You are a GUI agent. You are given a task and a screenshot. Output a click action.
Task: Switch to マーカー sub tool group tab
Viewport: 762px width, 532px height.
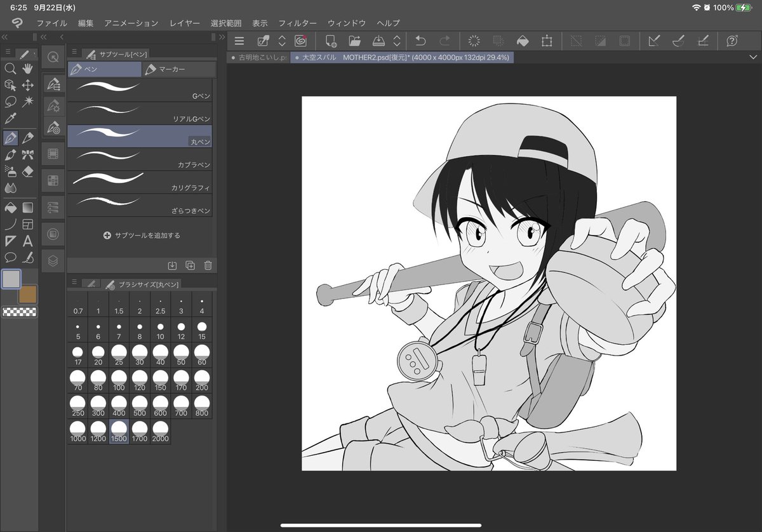point(180,69)
